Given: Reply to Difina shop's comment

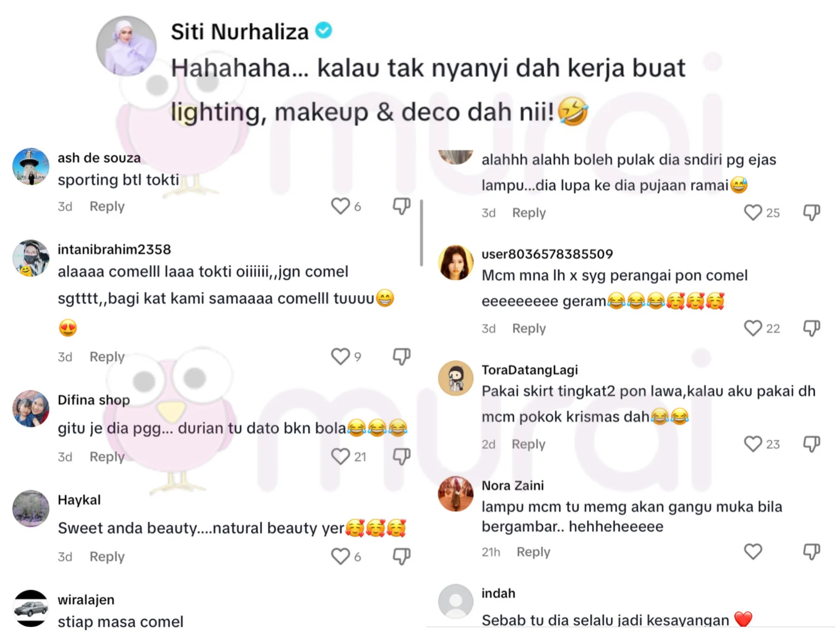Looking at the screenshot, I should pyautogui.click(x=107, y=456).
